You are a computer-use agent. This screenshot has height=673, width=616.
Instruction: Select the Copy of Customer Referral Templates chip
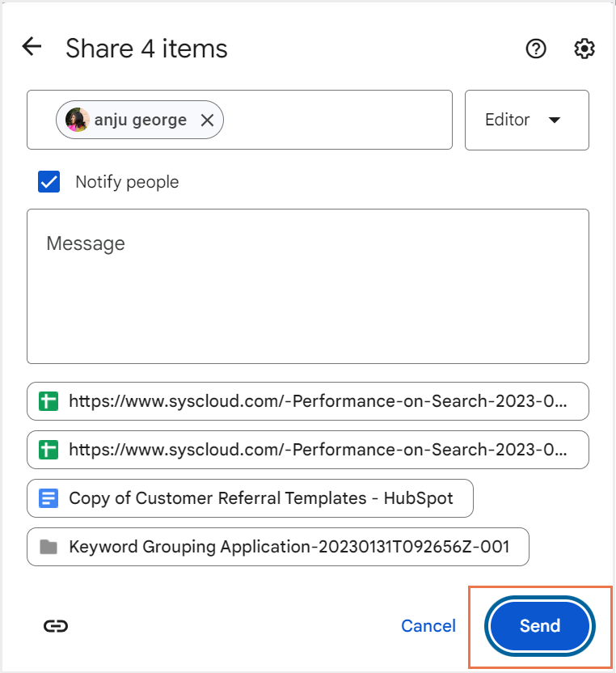click(x=250, y=498)
